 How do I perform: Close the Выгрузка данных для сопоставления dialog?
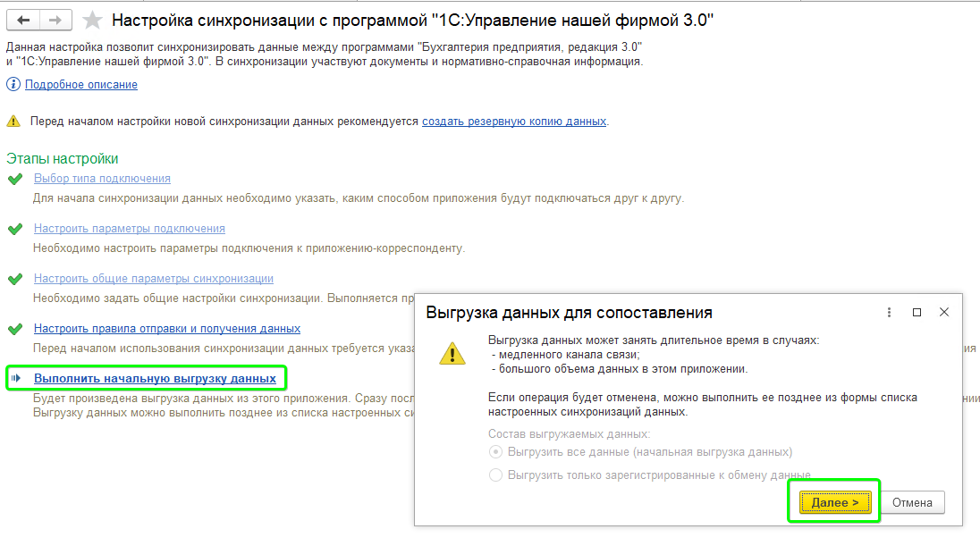pos(944,312)
